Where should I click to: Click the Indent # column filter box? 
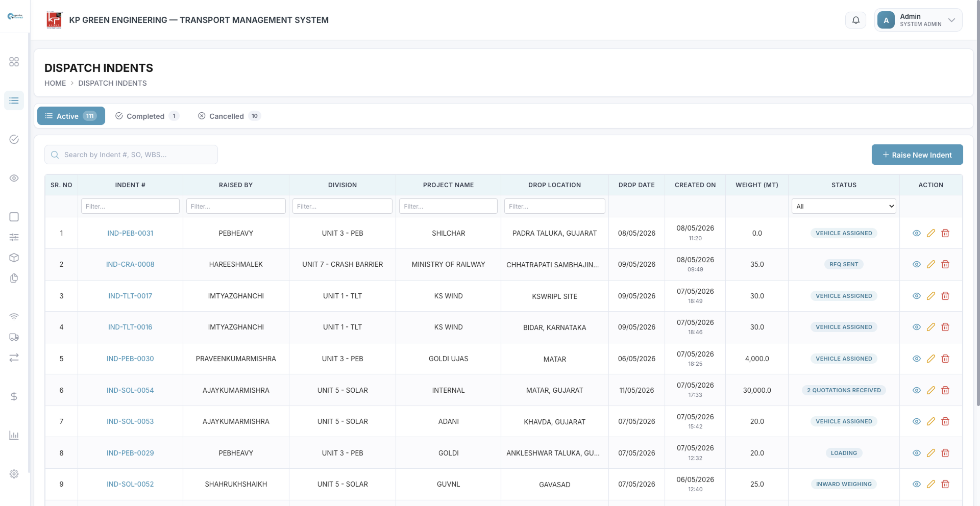[x=130, y=206]
